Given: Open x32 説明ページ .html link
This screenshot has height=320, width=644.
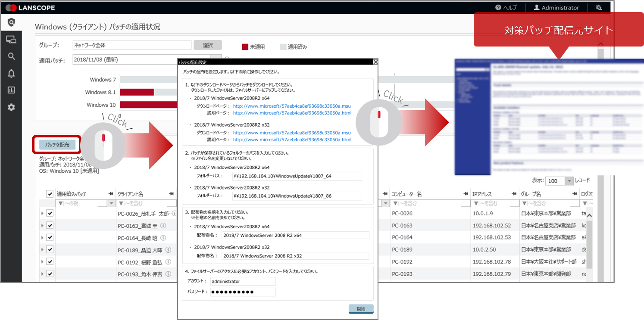Looking at the screenshot, I should click(292, 140).
